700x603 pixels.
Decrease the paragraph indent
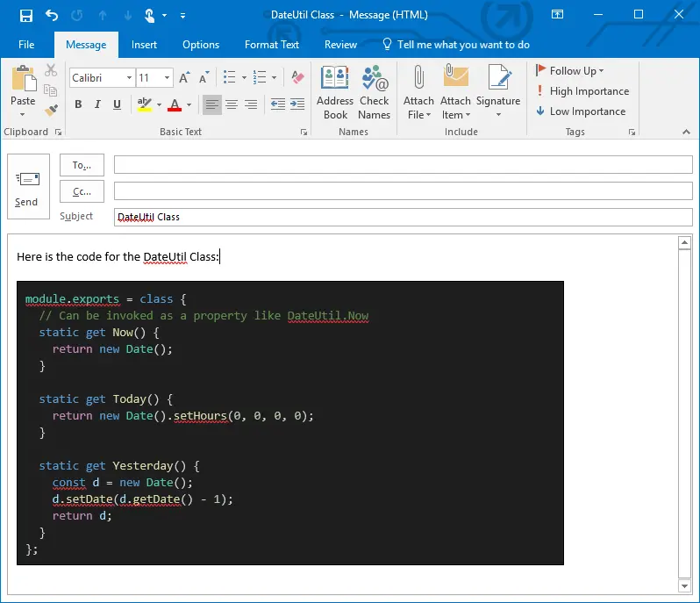tap(278, 104)
